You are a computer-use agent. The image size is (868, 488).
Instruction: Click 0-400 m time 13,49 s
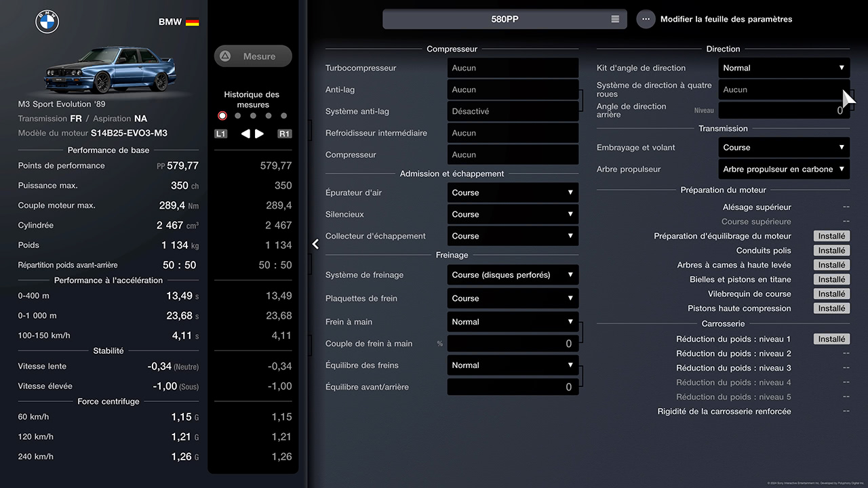tap(183, 296)
